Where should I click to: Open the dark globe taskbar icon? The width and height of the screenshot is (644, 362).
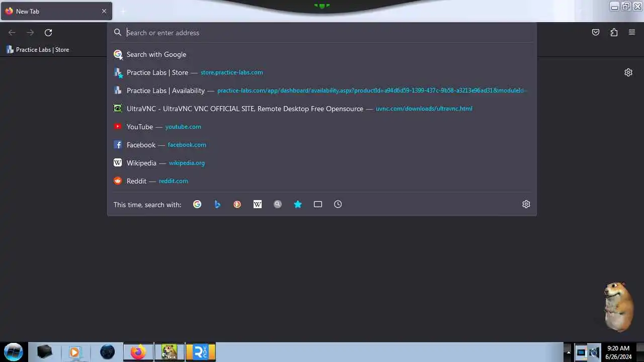click(x=107, y=352)
